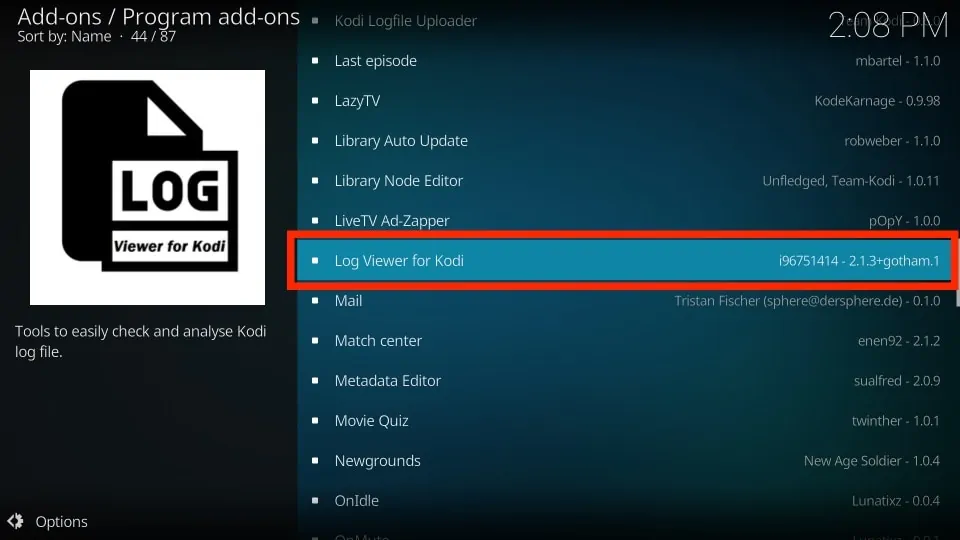Click the bullet beside LazyTV
Viewport: 960px width, 540px height.
point(315,100)
